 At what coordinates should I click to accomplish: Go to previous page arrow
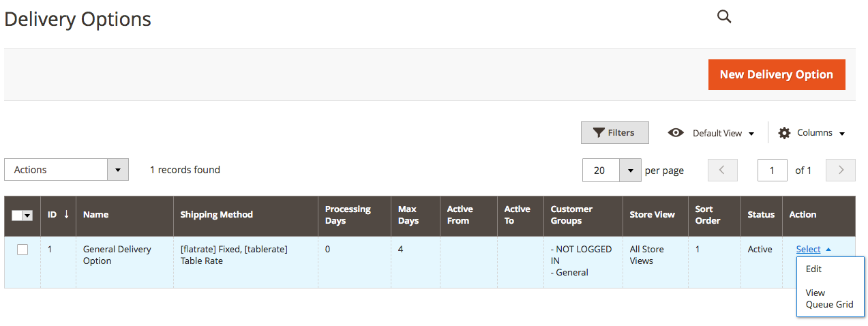723,170
